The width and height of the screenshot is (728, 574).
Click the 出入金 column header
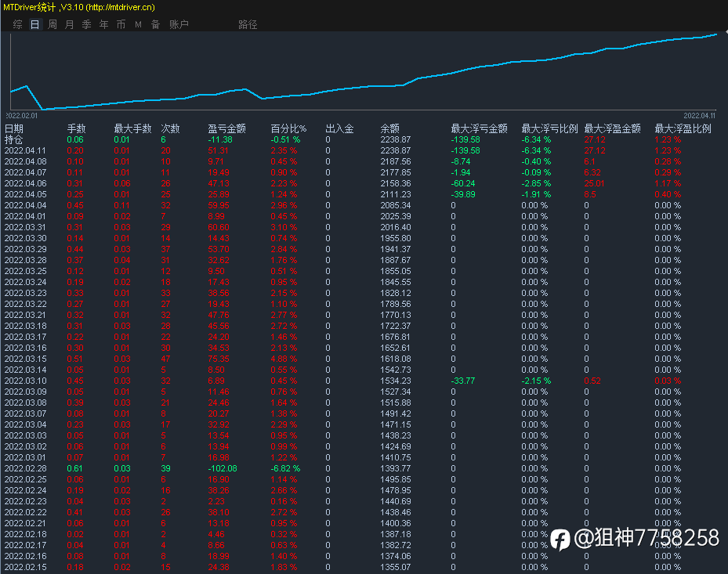339,128
